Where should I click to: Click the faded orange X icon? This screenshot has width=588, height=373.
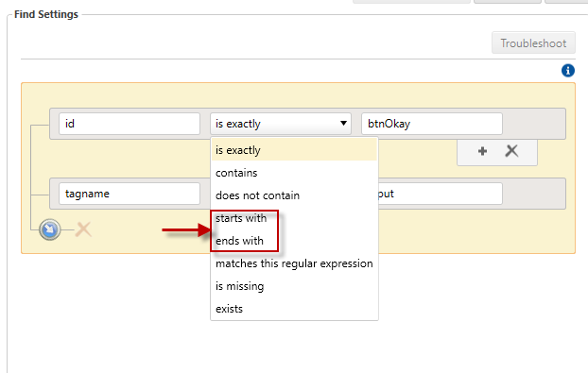[x=83, y=229]
